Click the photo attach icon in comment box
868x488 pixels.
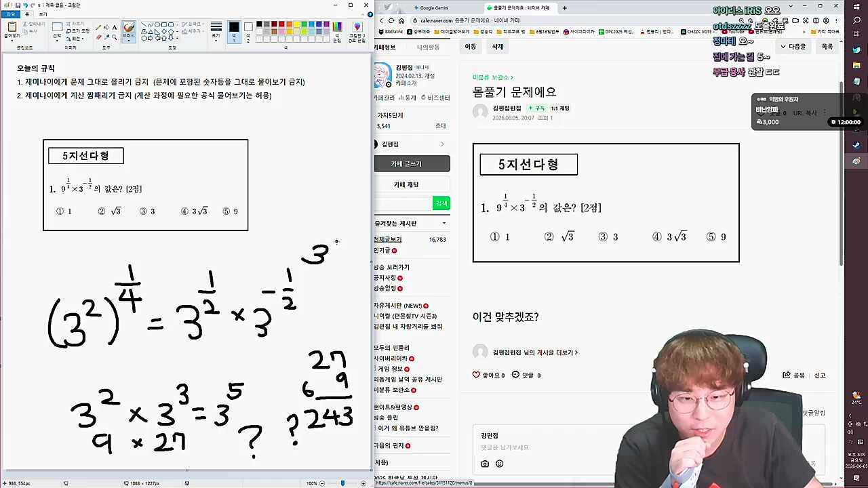coord(485,464)
